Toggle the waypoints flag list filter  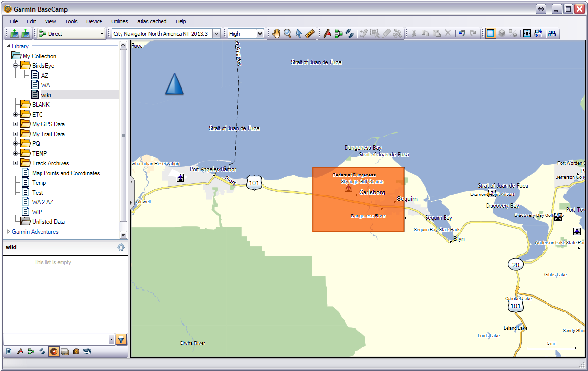point(20,351)
